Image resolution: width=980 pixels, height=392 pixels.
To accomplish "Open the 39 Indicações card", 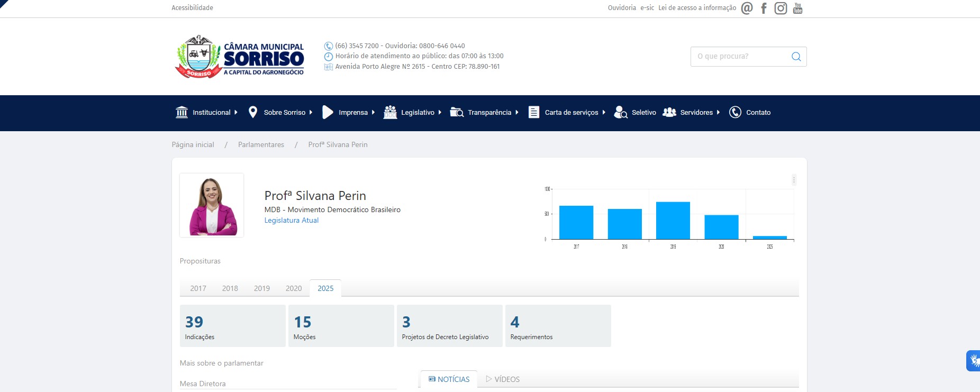I will (x=232, y=326).
